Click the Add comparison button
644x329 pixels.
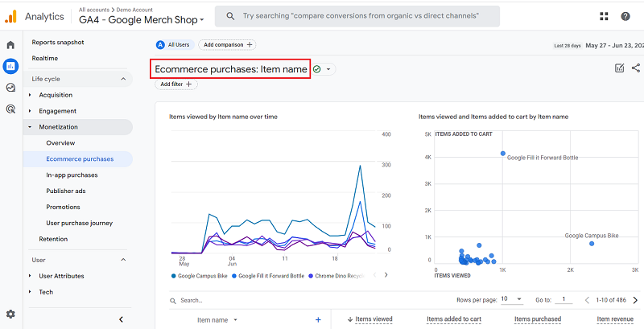coord(227,45)
